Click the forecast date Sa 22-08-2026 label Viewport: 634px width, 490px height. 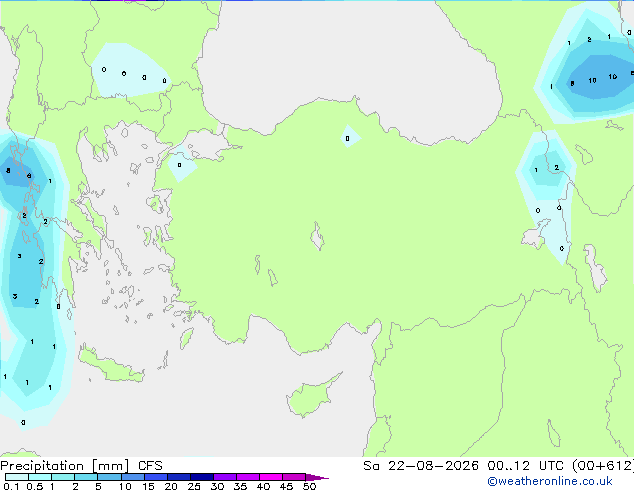421,466
